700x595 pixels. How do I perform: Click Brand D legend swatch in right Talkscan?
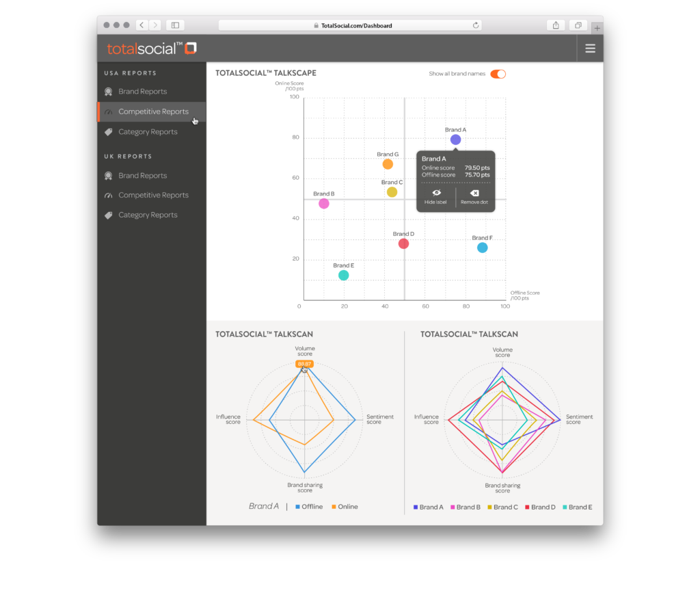pos(527,507)
